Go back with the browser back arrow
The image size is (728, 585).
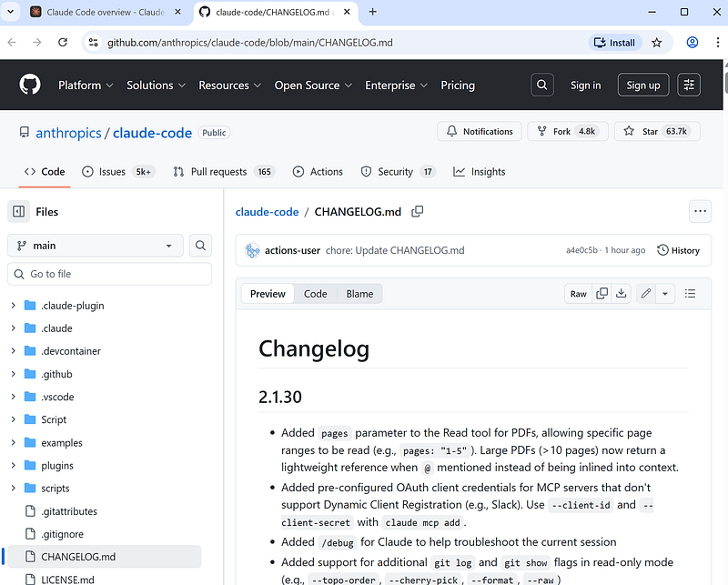[12, 43]
